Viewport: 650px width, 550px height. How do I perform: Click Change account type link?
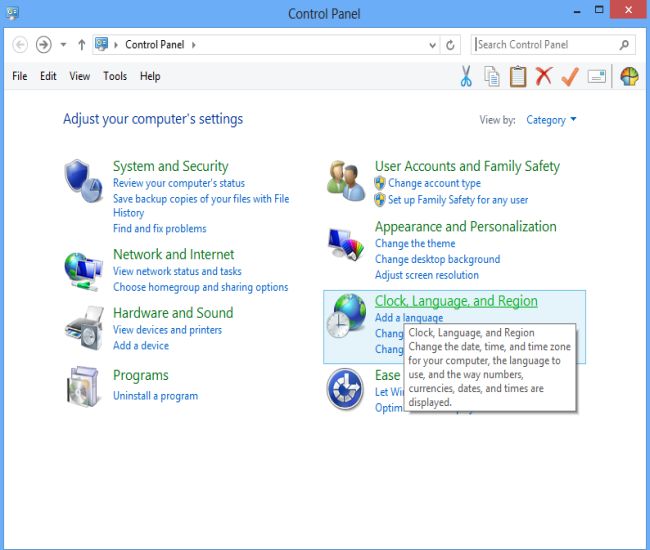(x=434, y=183)
